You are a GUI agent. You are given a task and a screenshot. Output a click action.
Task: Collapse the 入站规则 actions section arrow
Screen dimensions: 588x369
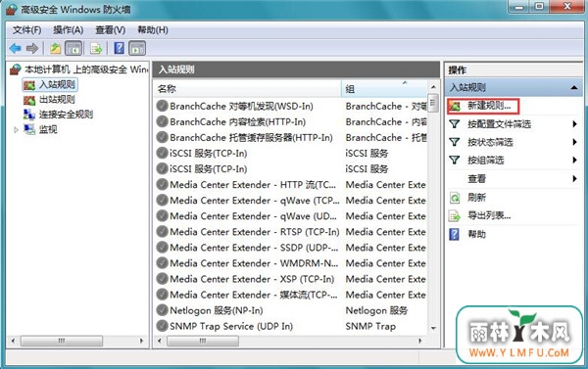574,88
